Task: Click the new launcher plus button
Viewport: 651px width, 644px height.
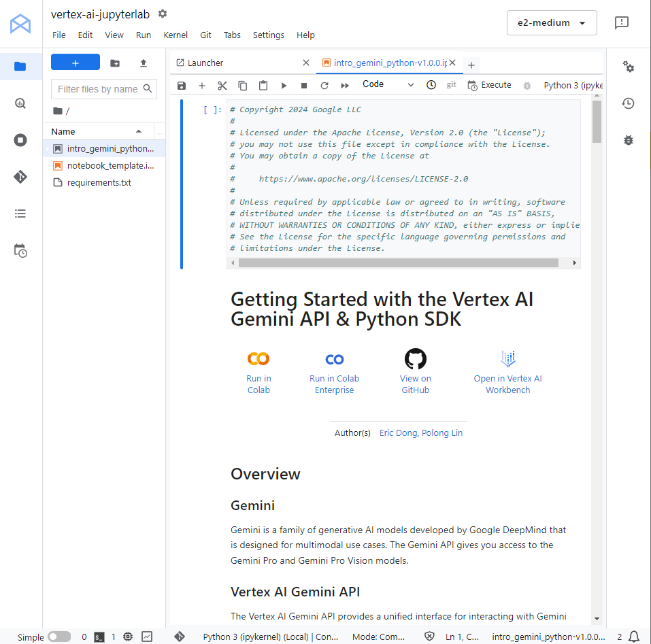Action: (x=75, y=63)
